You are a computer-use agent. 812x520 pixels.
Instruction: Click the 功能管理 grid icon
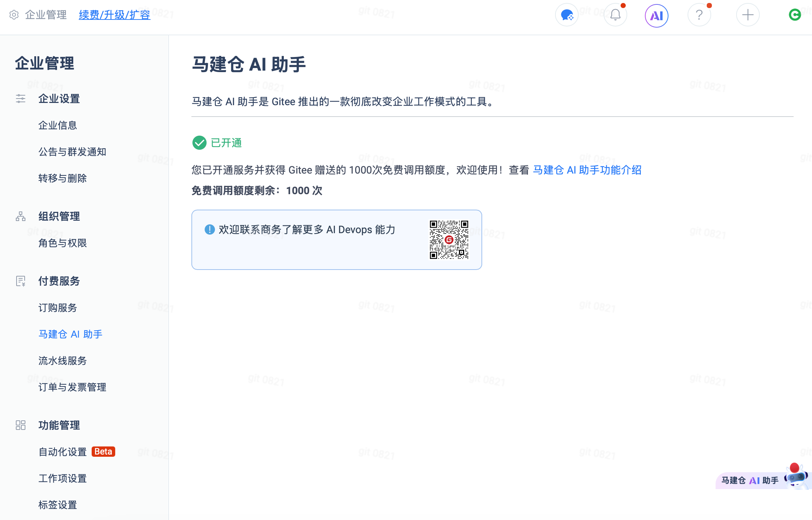[21, 425]
